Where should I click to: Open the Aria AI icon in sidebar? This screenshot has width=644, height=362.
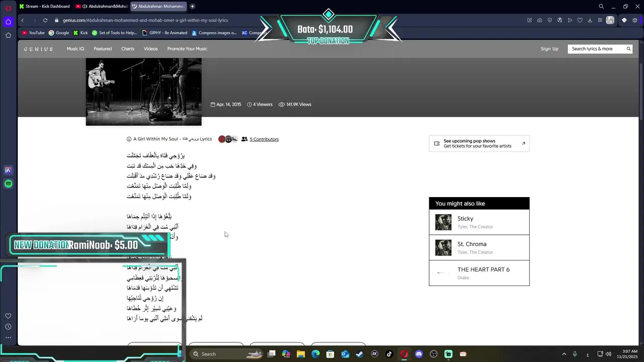tap(8, 170)
